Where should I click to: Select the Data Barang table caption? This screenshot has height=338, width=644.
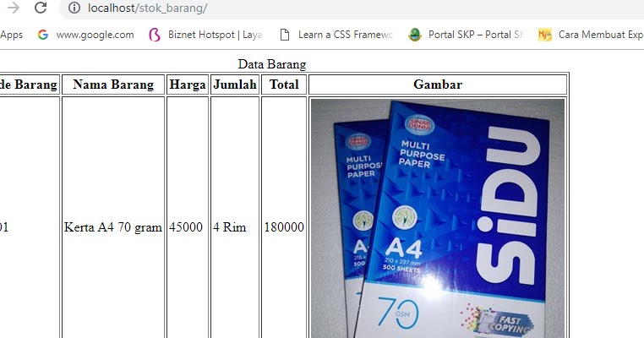click(272, 64)
